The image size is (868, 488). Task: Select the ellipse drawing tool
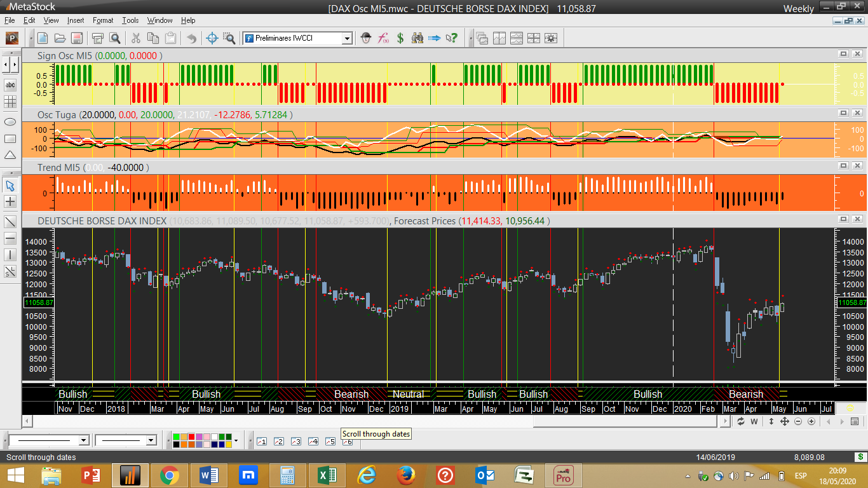click(x=10, y=121)
